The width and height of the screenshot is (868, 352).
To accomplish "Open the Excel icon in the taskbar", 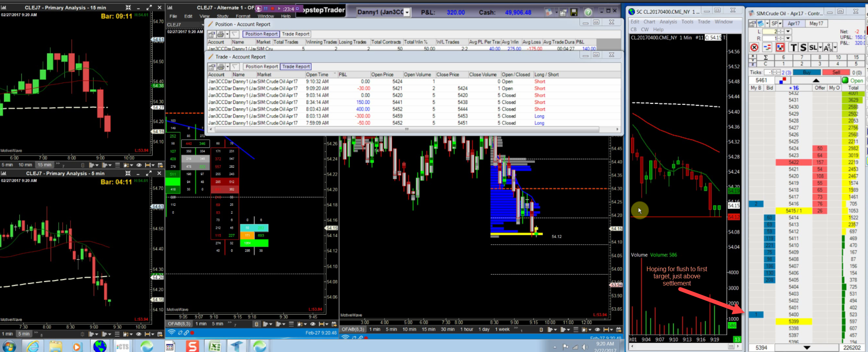I will 215,346.
